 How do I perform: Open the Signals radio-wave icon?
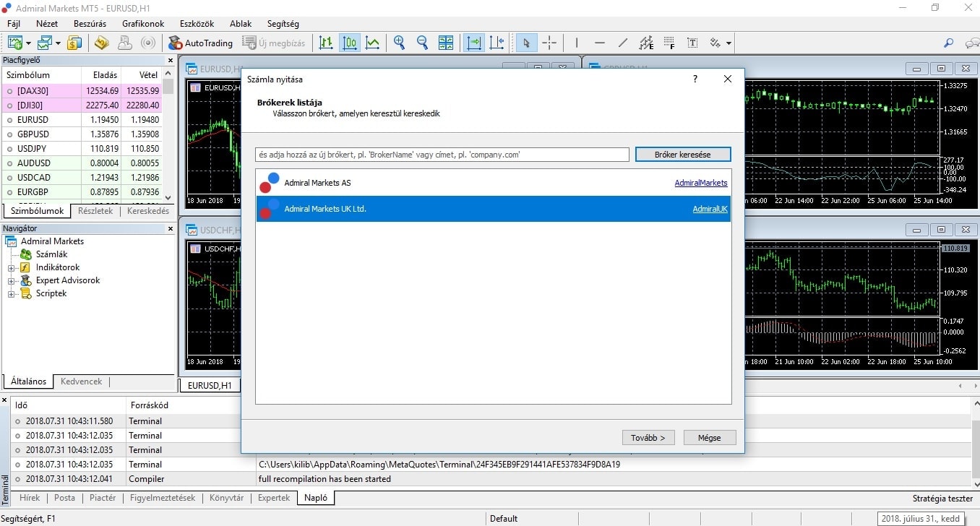148,43
